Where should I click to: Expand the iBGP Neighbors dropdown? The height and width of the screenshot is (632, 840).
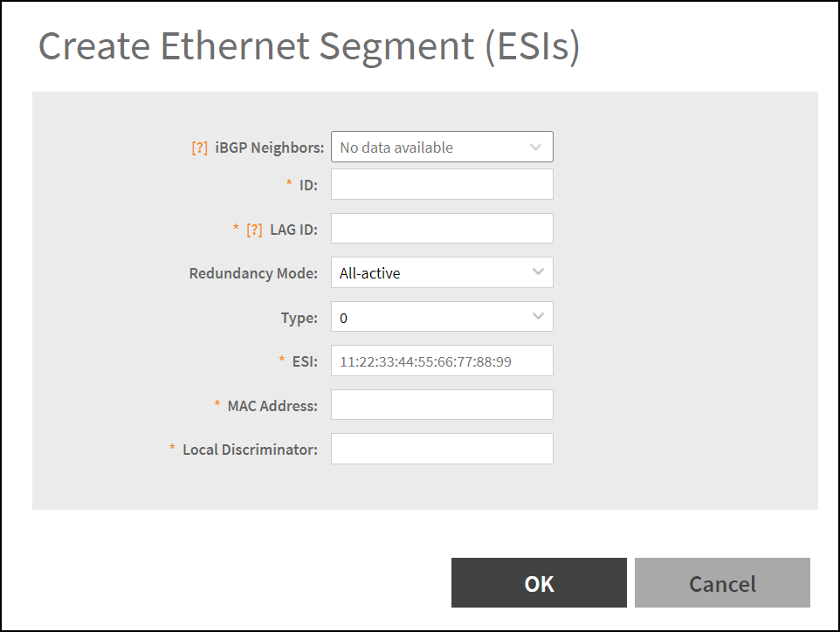point(442,147)
